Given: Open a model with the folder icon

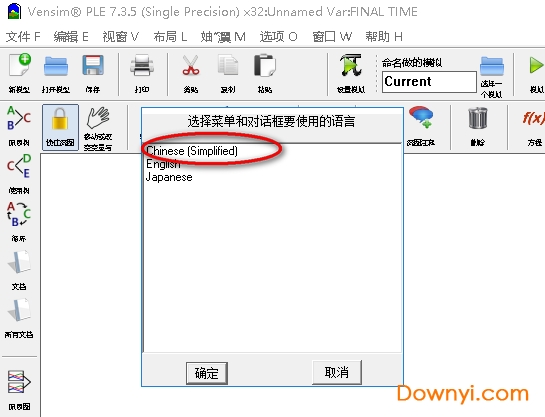Looking at the screenshot, I should point(56,66).
